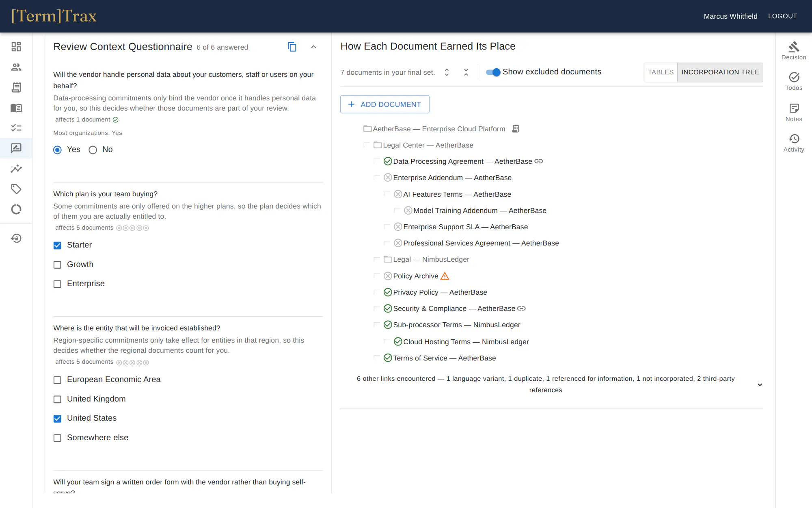Click the document icon beside AetherBase Enterprise Cloud Platform
Viewport: 812px width, 508px height.
pyautogui.click(x=515, y=129)
